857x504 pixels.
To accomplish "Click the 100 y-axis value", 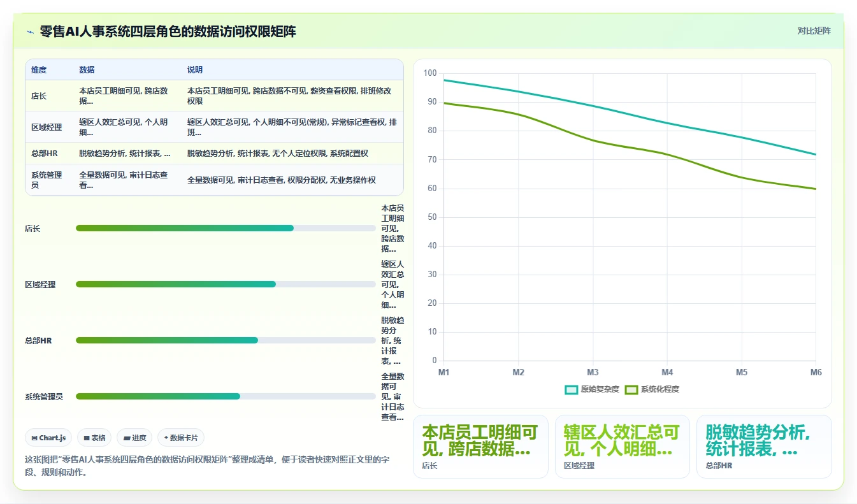I will click(430, 73).
